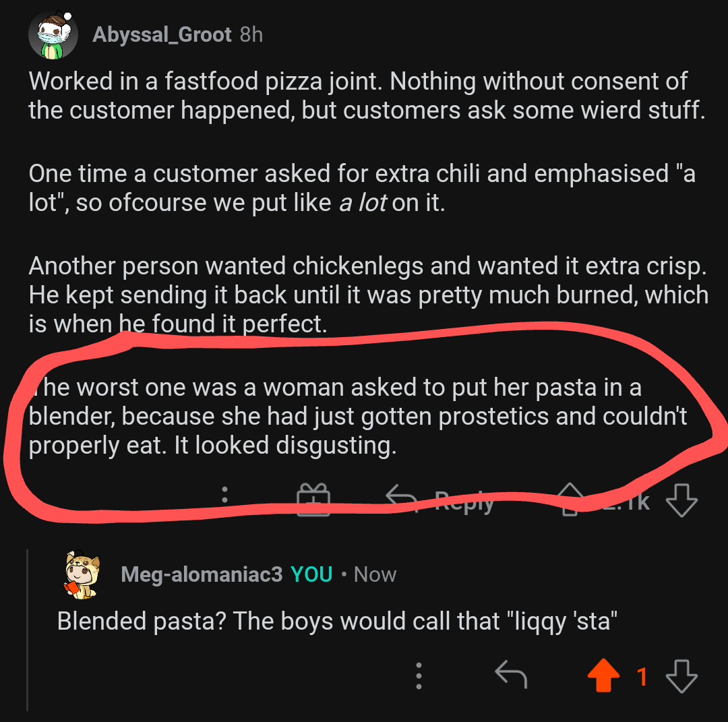This screenshot has height=722, width=728.
Task: Tap the 8h timestamp on Abyssal_Groot's comment
Action: [x=251, y=34]
